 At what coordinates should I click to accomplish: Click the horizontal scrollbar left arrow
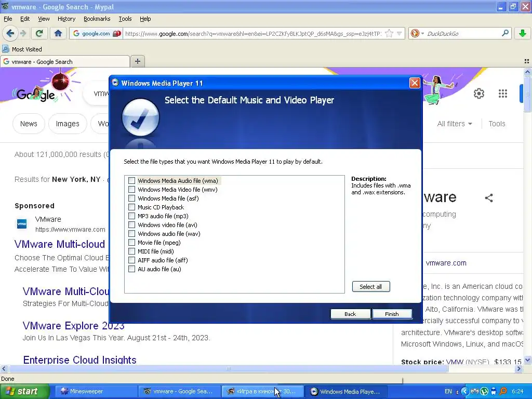pyautogui.click(x=4, y=368)
